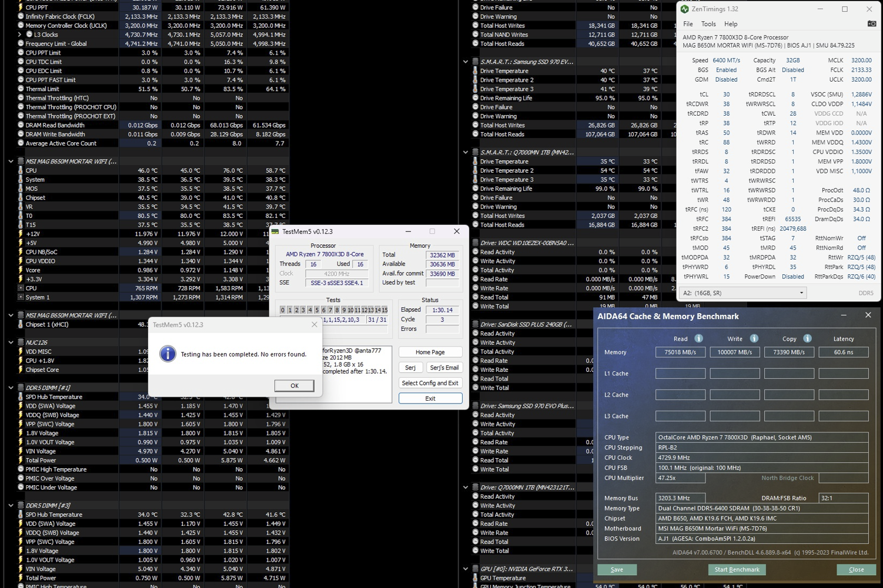The image size is (883, 588).
Task: Click the round icon beside L3 Clocks
Action: pyautogui.click(x=29, y=35)
